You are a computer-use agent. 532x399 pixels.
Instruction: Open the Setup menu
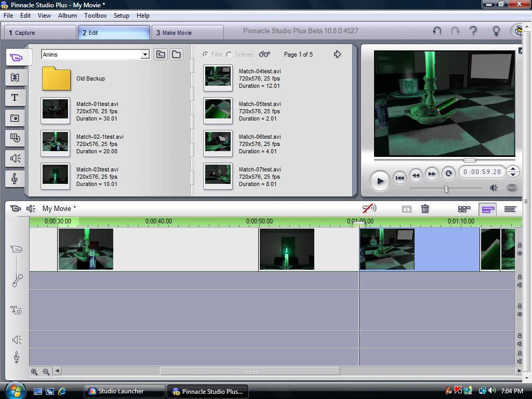[x=122, y=16]
